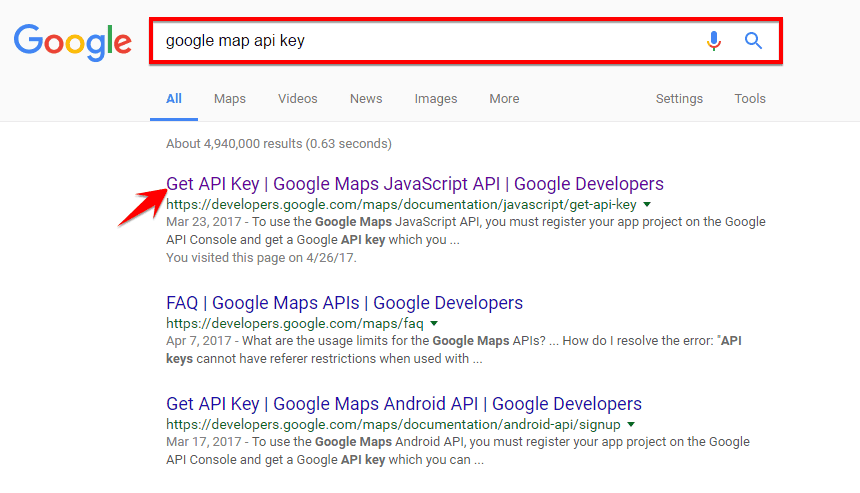Expand dropdown arrow beside android-api/signup URL
The image size is (860, 493).
(x=631, y=424)
